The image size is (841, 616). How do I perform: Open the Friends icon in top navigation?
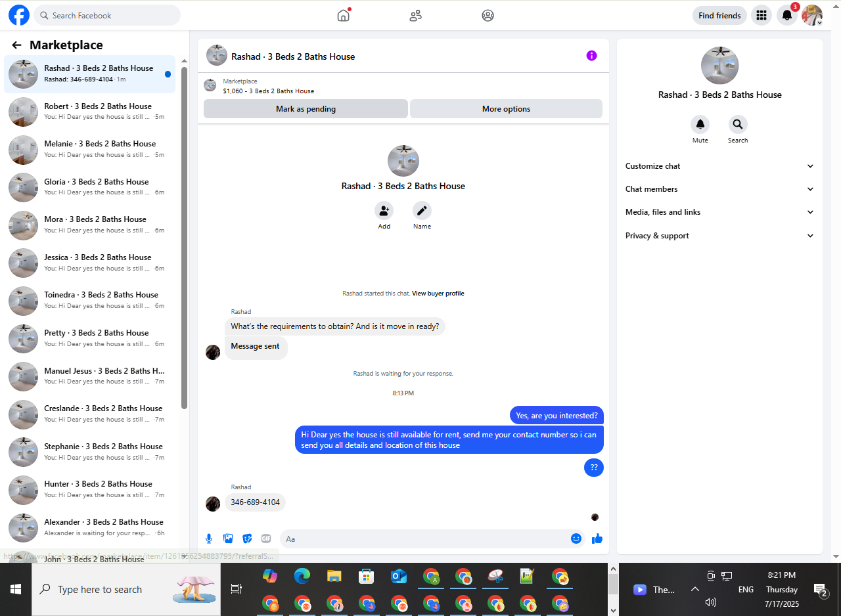click(415, 15)
